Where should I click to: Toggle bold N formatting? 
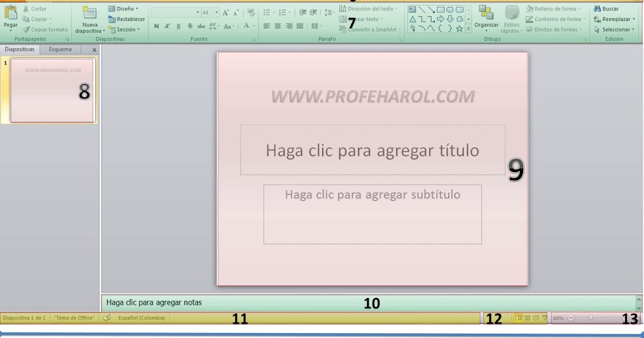(157, 26)
